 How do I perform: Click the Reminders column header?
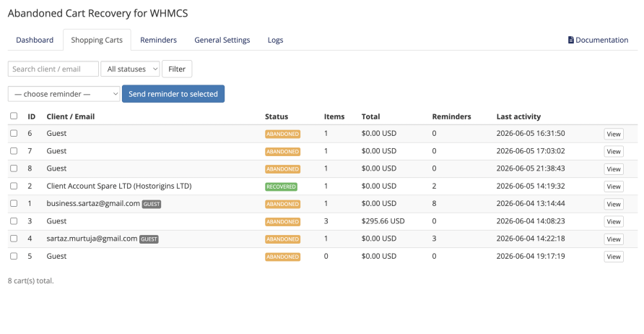451,116
